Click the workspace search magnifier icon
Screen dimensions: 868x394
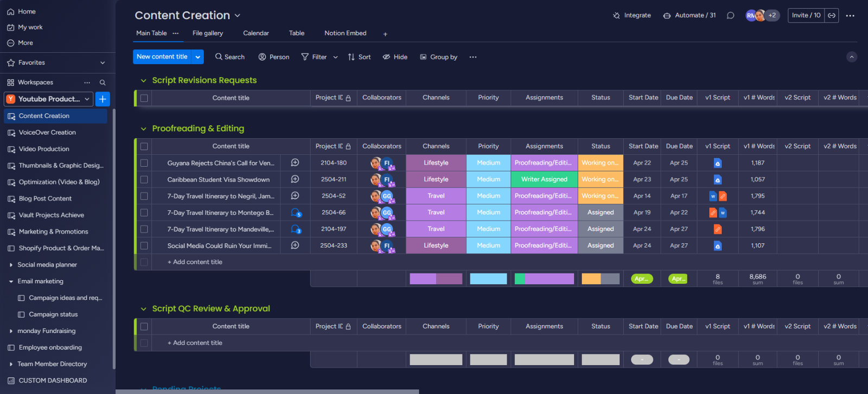pos(103,82)
